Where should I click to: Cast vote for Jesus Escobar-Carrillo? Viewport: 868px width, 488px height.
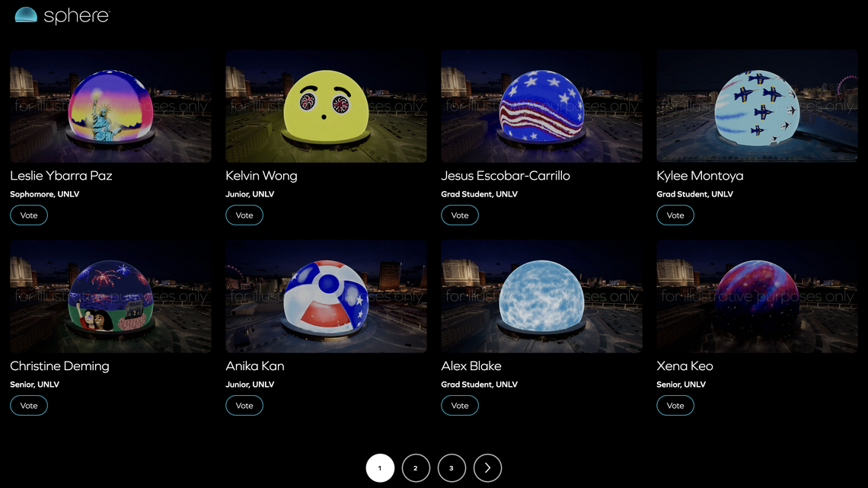[460, 215]
